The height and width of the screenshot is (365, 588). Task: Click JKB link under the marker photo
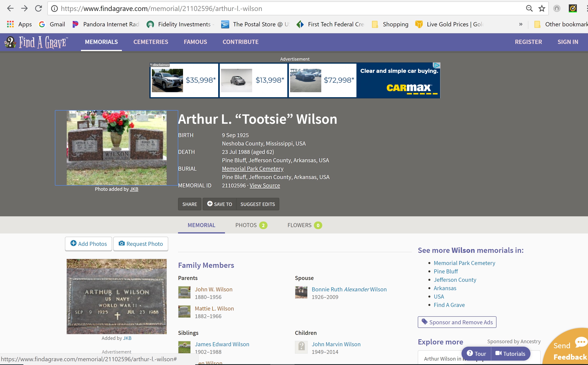[127, 338]
